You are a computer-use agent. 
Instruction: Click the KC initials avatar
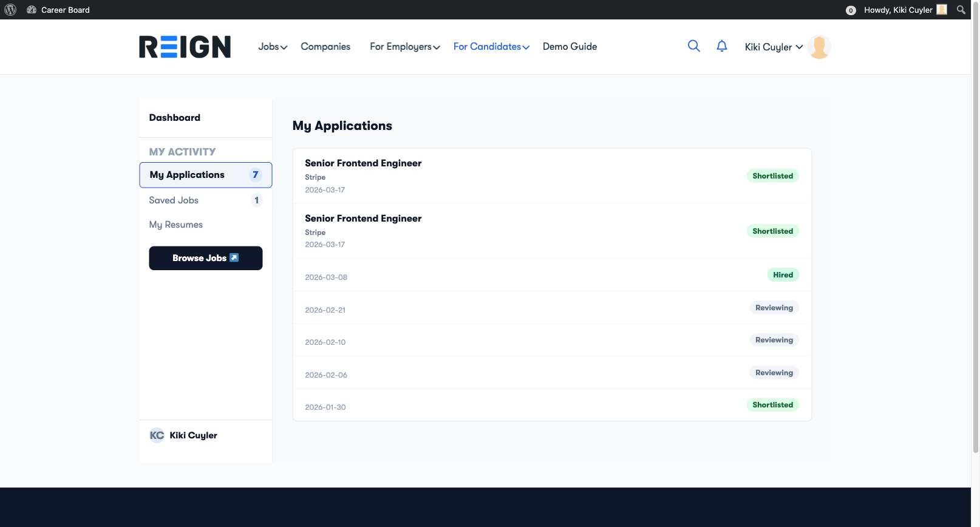pyautogui.click(x=157, y=435)
